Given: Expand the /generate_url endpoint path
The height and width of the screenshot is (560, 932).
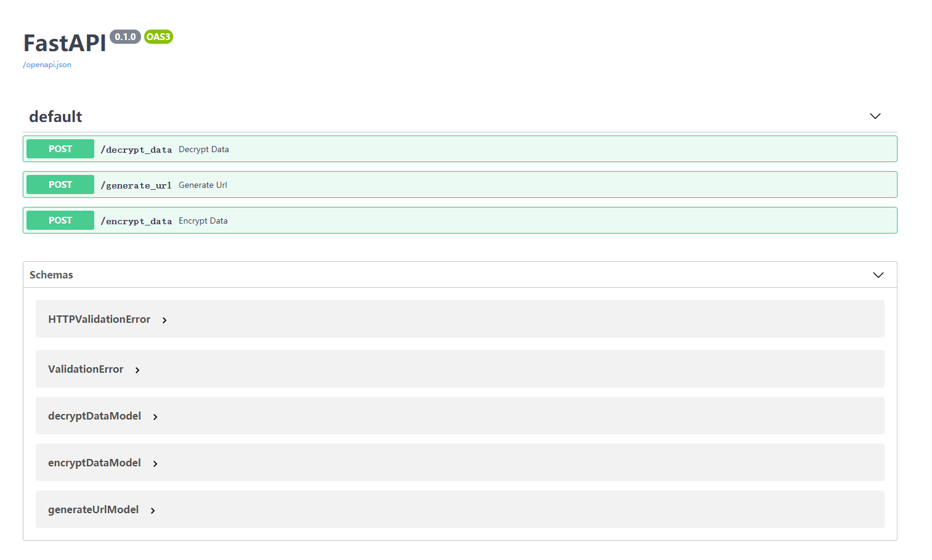Looking at the screenshot, I should pyautogui.click(x=136, y=185).
